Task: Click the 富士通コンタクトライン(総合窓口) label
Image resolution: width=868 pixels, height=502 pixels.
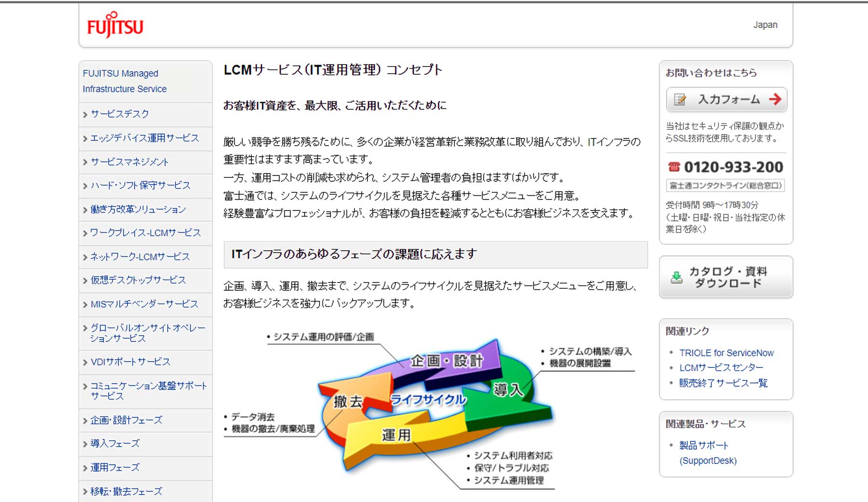Action: (726, 186)
